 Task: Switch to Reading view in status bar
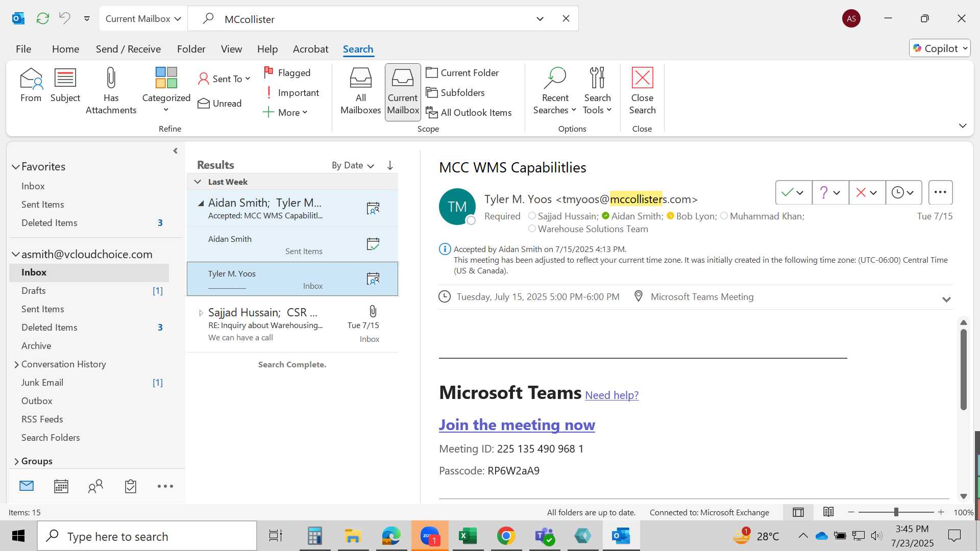828,512
